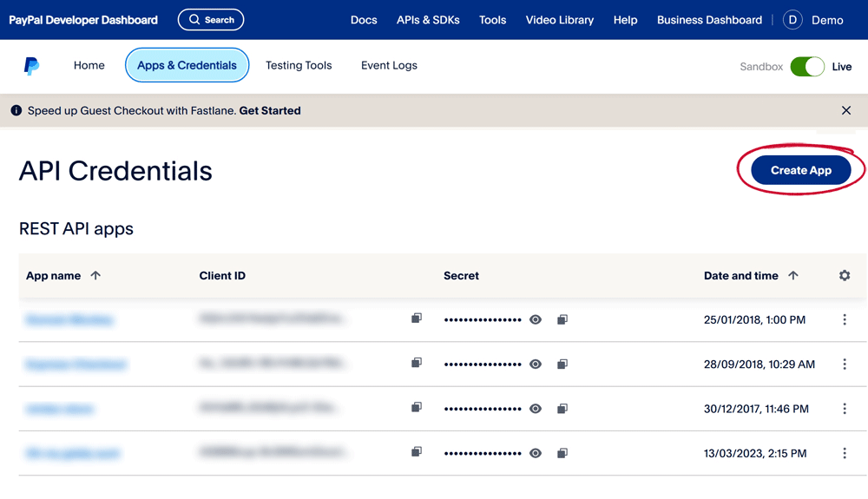Copy secret of the 28/09/2018 app

coord(562,364)
